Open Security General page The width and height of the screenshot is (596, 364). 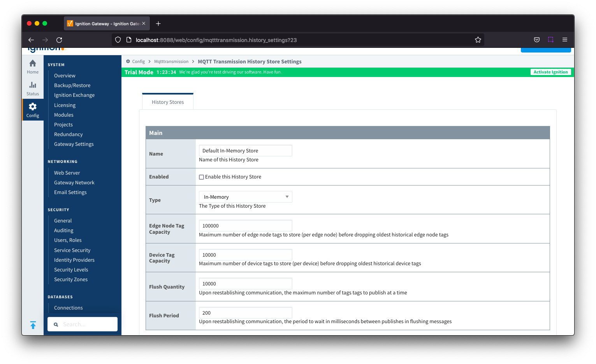tap(63, 220)
